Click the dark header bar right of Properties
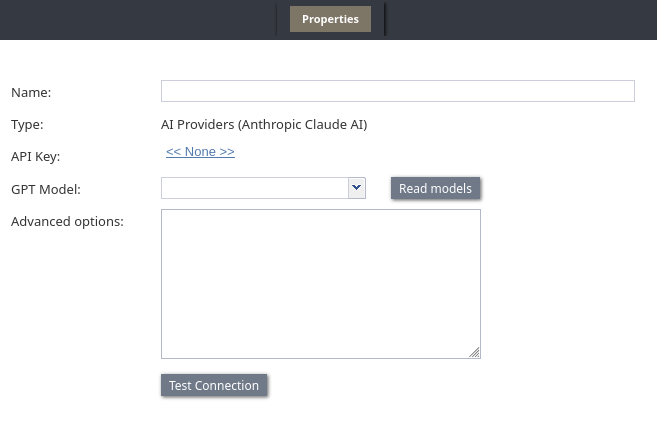This screenshot has height=429, width=657. tap(520, 19)
